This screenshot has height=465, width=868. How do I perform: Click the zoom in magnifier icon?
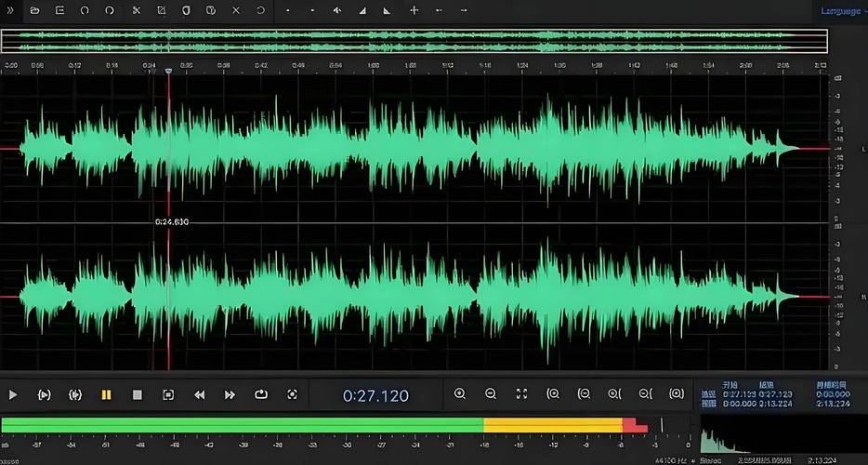pos(459,393)
